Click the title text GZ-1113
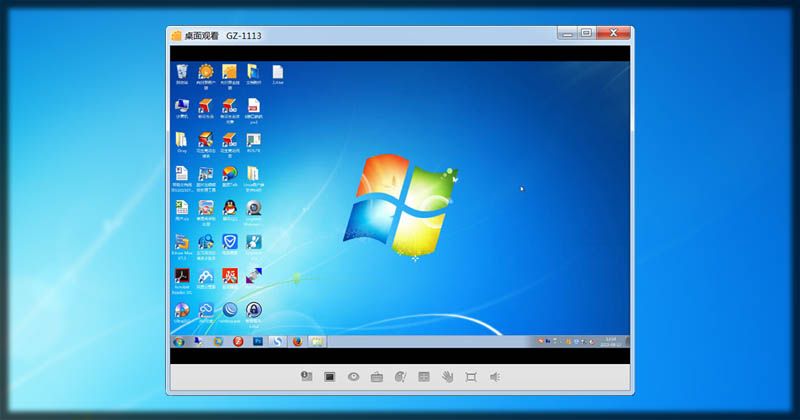The image size is (800, 420). 244,36
